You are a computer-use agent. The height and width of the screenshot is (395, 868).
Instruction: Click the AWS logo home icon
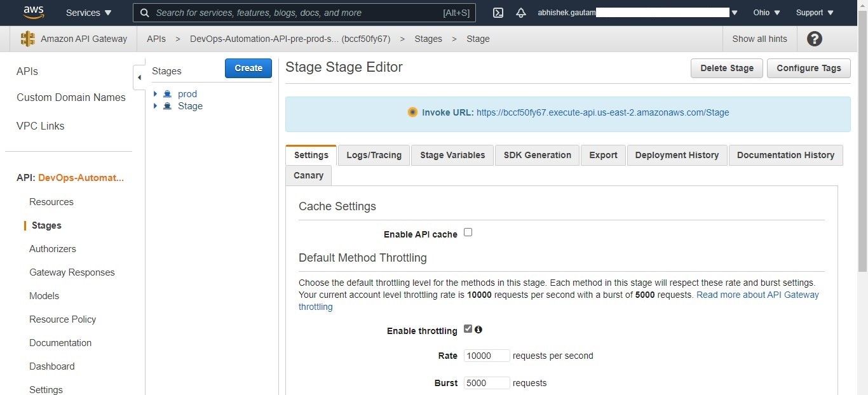(33, 12)
